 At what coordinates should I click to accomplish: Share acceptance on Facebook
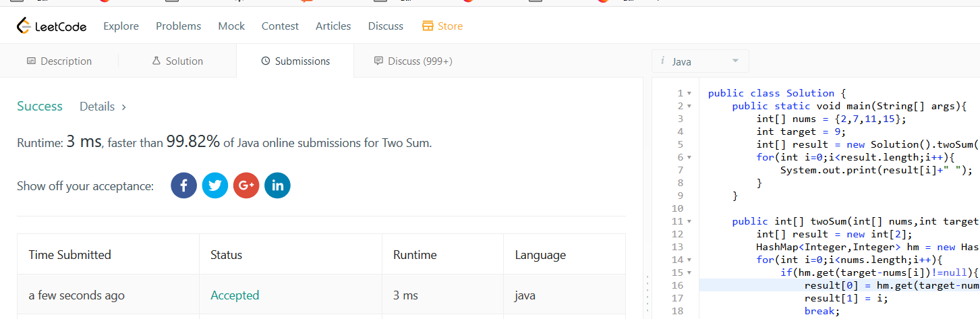pyautogui.click(x=183, y=185)
